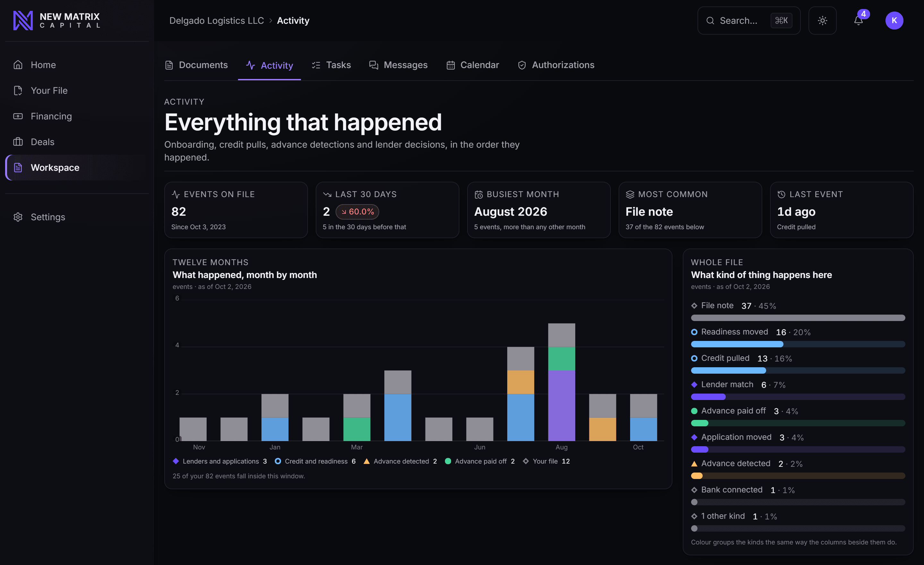
Task: Toggle the light/dark theme sun icon
Action: tap(822, 21)
